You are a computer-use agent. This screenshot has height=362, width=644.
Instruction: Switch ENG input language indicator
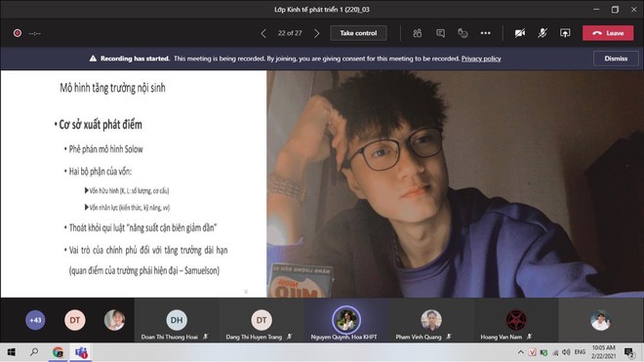pyautogui.click(x=580, y=352)
